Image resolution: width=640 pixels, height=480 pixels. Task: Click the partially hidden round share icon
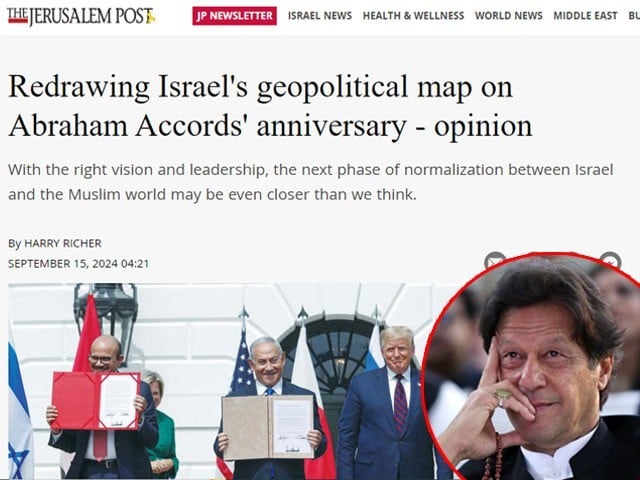(610, 258)
